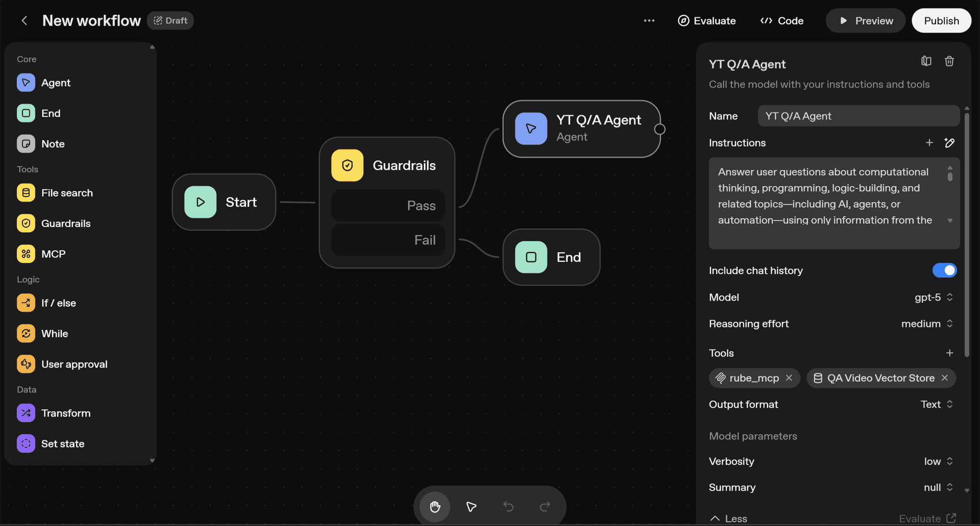Click the Publish button

point(941,21)
